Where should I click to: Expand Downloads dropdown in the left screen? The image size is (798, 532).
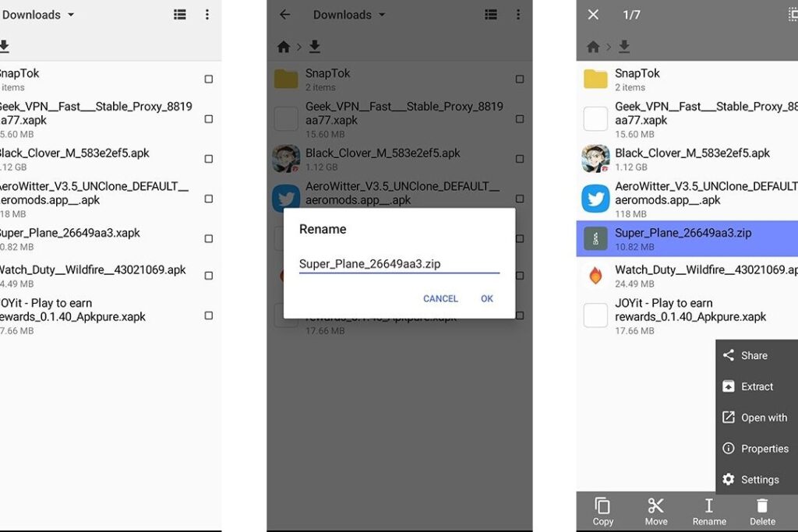click(71, 15)
